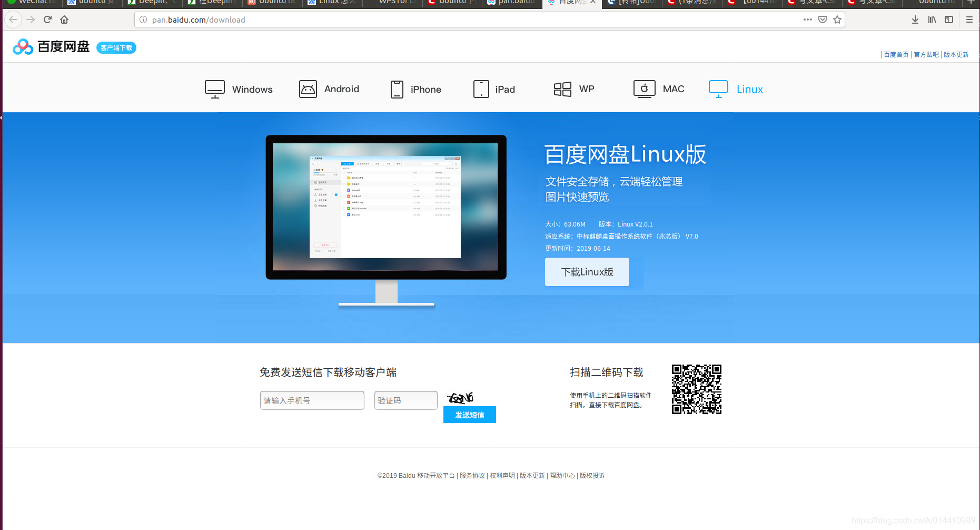Click the MAC apple computer icon
Image resolution: width=980 pixels, height=530 pixels.
click(645, 89)
